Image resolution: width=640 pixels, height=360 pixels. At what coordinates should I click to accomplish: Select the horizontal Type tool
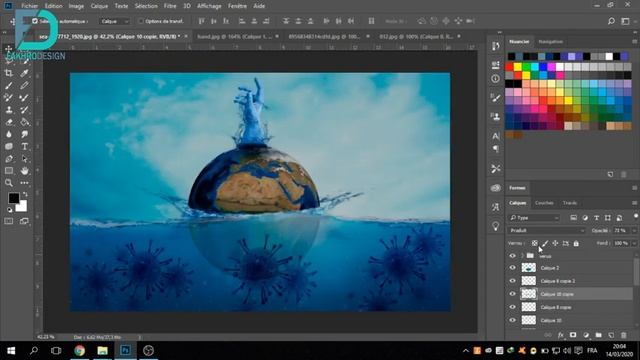(x=24, y=147)
